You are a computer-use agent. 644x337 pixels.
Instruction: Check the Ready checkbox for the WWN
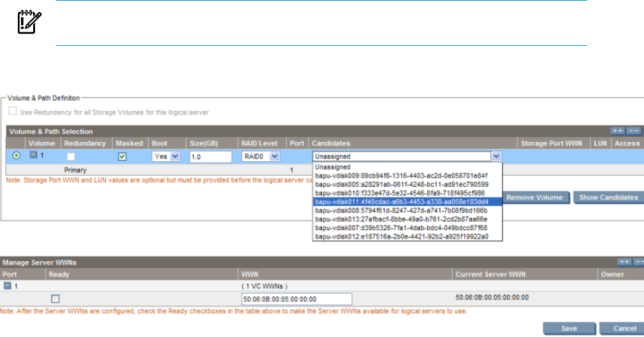tap(56, 299)
